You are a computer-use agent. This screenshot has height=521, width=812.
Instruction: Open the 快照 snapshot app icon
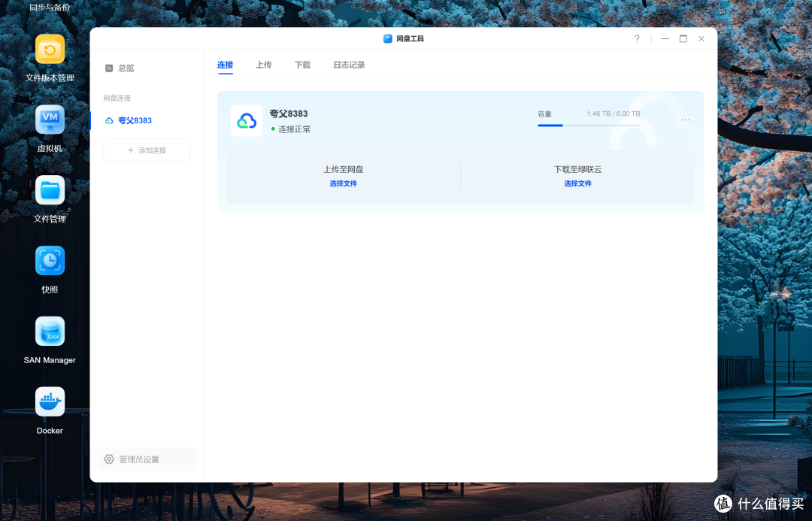click(50, 260)
